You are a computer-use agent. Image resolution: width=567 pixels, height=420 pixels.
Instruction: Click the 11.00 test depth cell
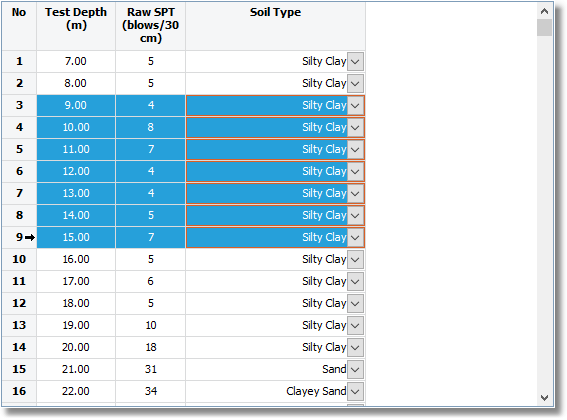pyautogui.click(x=76, y=149)
